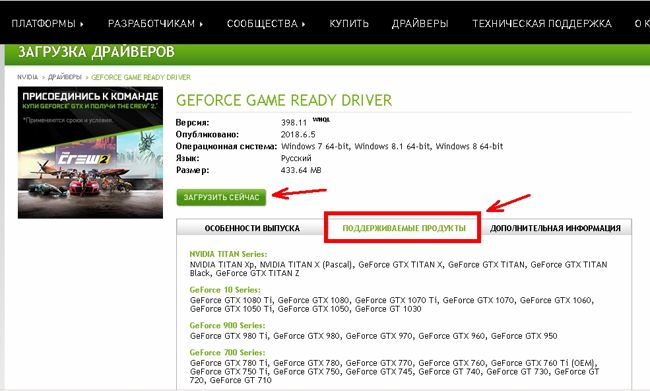The image size is (650, 391).
Task: Open the ПЛАТФОРМЫ dropdown menu
Action: pos(47,24)
